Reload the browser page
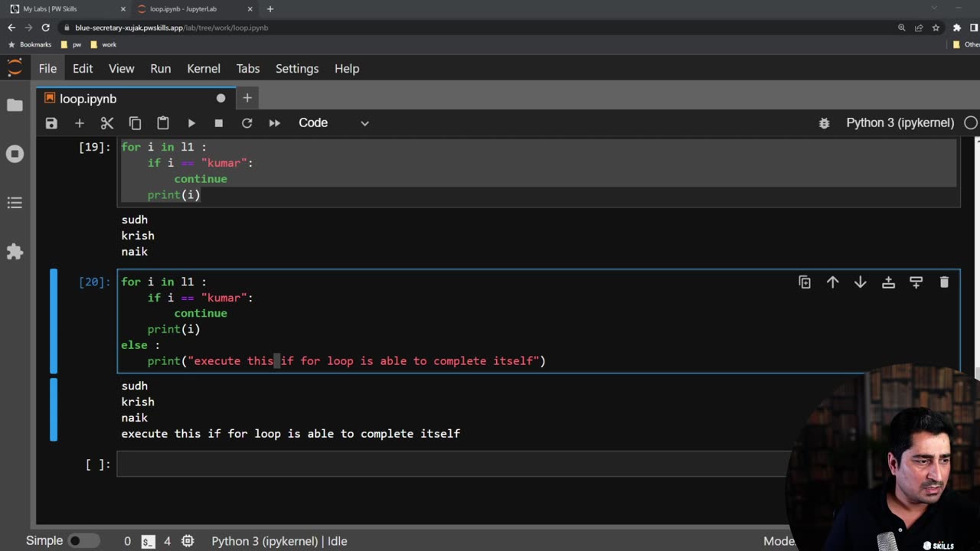Screen dimensions: 980x551 [x=45, y=28]
